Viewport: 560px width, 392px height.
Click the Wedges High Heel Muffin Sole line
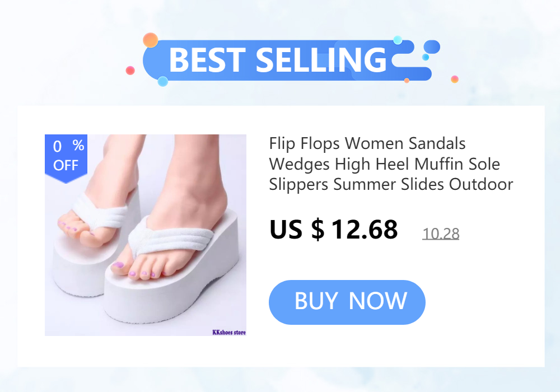point(384,164)
